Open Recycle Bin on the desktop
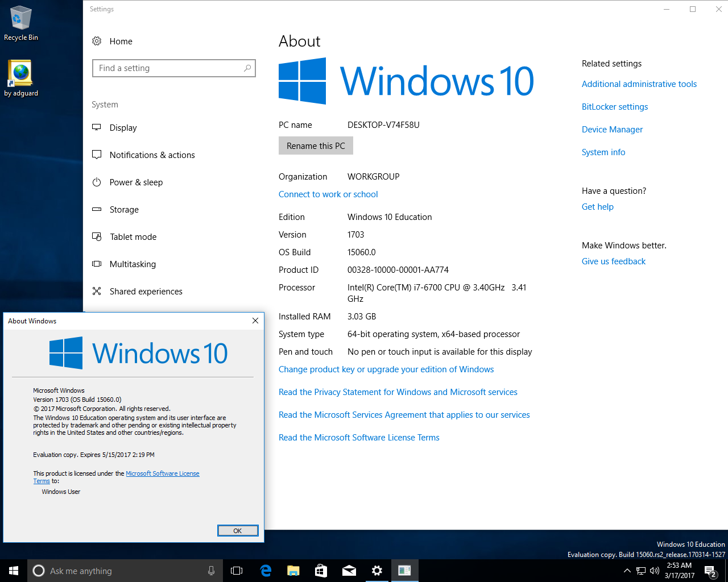The image size is (728, 582). (x=21, y=23)
